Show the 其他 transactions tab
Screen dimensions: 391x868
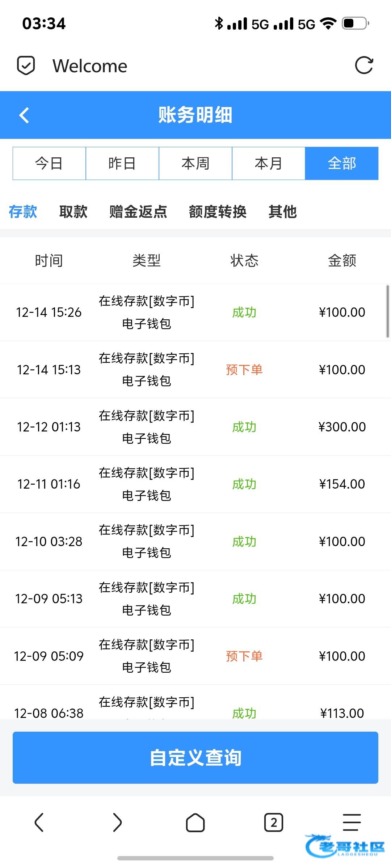[282, 212]
